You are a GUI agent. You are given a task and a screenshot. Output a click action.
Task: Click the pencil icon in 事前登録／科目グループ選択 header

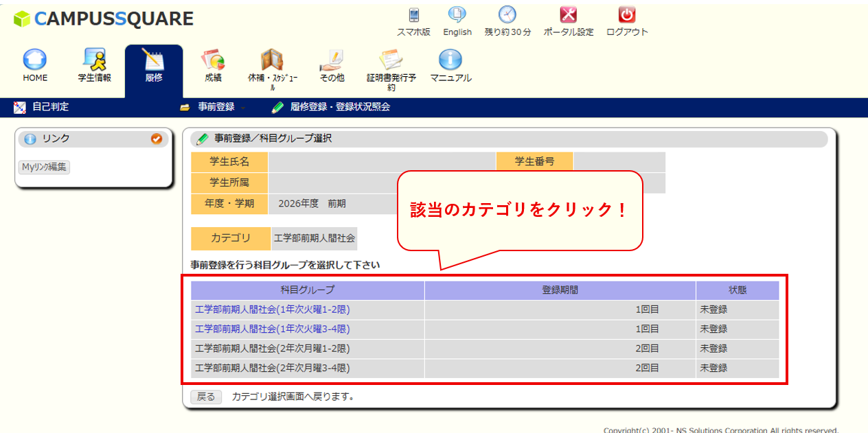(x=202, y=139)
